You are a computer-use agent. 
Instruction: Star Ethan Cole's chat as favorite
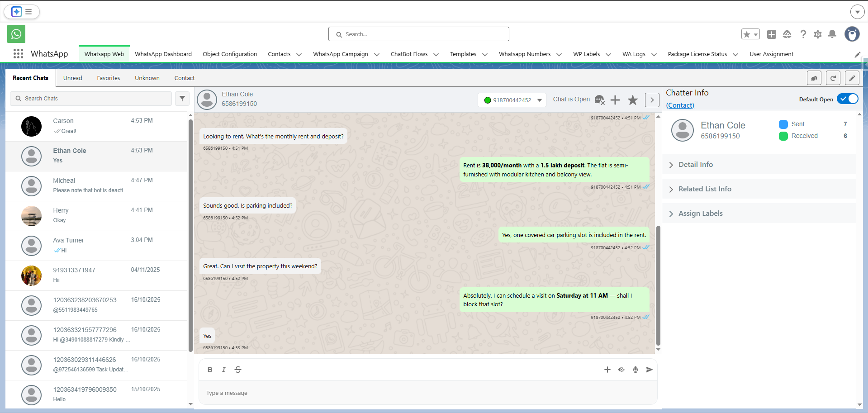click(x=632, y=100)
